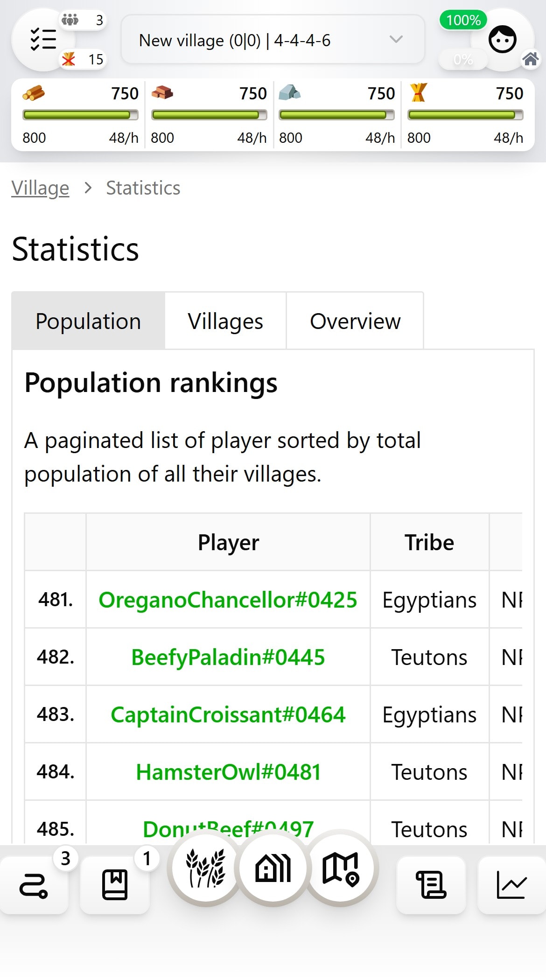This screenshot has height=980, width=546.
Task: Click the 100% hero health indicator
Action: (463, 20)
